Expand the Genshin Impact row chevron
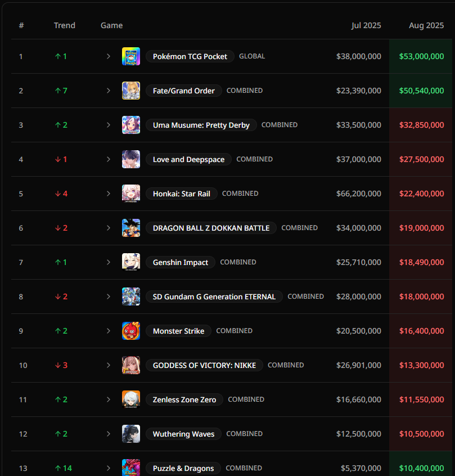455x476 pixels. (109, 262)
